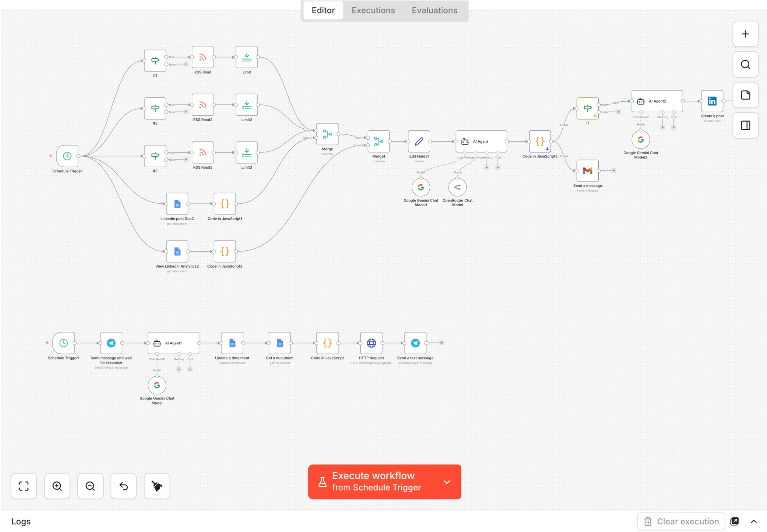Click the zoom in canvas button

pyautogui.click(x=57, y=486)
